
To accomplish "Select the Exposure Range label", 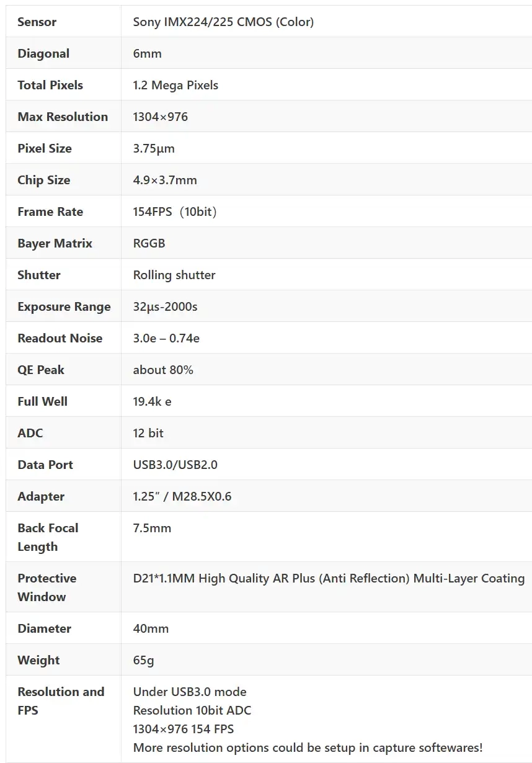I will [64, 307].
